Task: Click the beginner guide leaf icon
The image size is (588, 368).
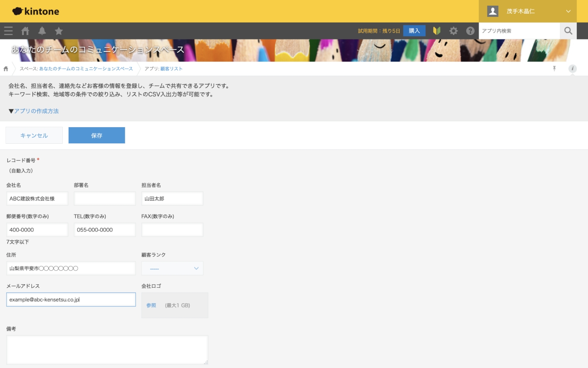Action: (x=436, y=31)
